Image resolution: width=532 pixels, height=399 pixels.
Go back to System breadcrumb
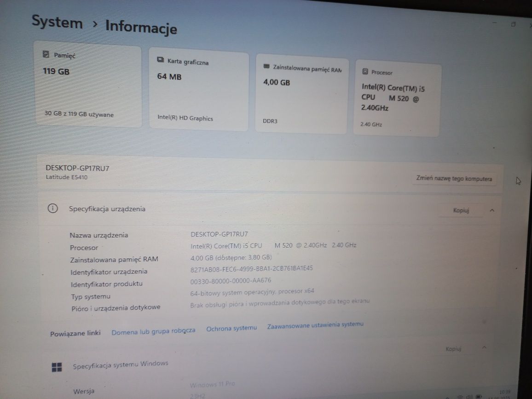coord(57,22)
